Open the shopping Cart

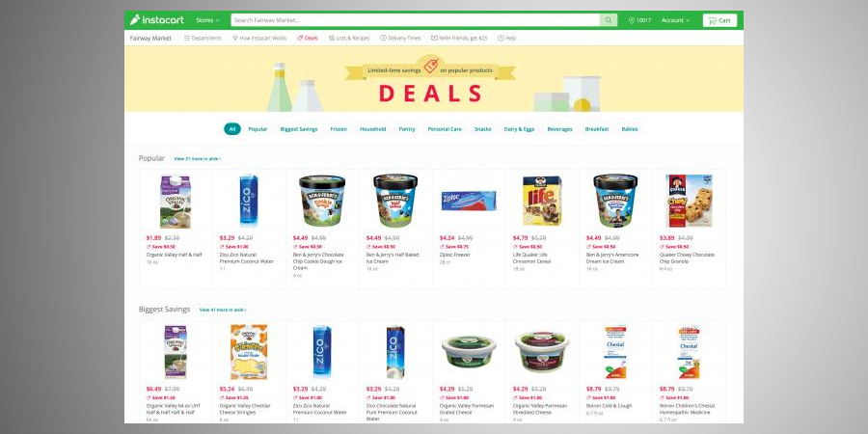pos(719,20)
